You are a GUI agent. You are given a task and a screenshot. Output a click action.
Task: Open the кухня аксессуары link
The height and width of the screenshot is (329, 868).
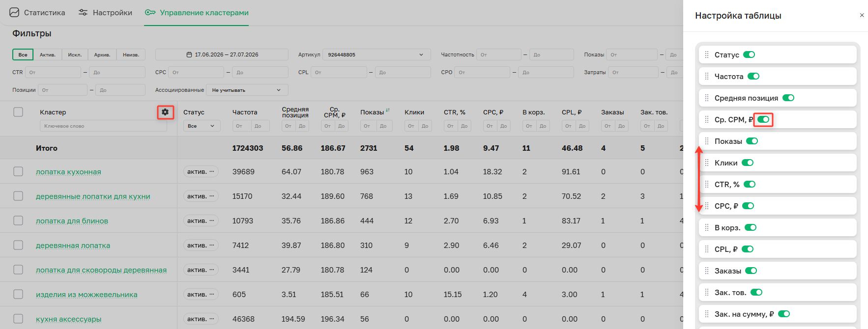[68, 319]
